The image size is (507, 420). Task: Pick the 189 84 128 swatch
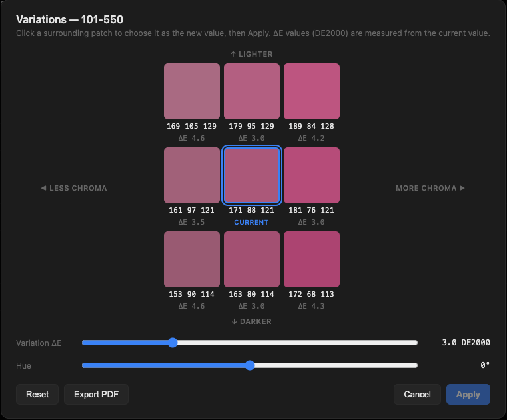coord(312,91)
